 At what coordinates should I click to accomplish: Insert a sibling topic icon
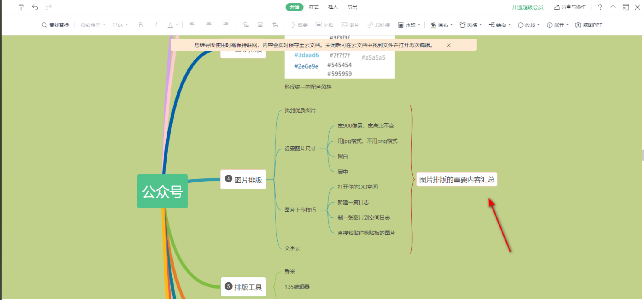260,25
